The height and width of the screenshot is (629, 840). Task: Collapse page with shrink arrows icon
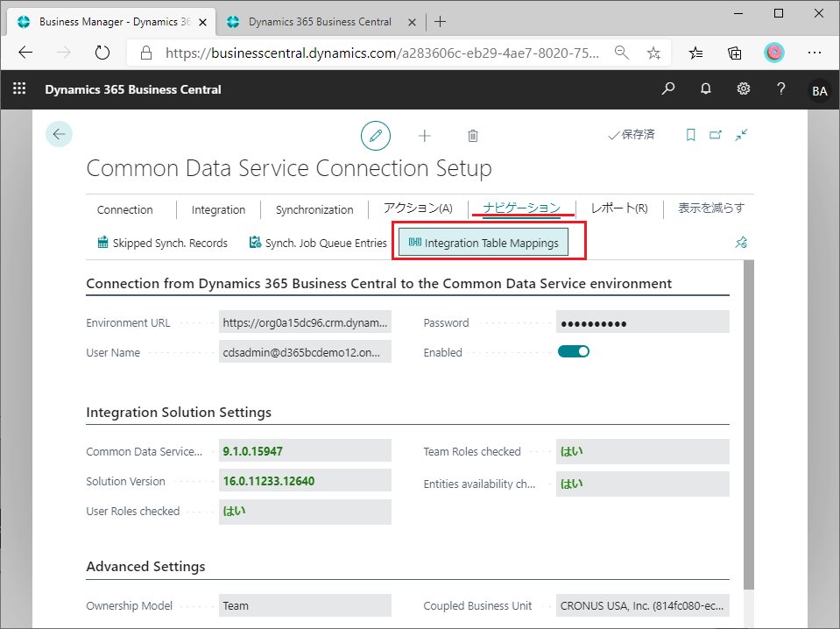tap(741, 135)
